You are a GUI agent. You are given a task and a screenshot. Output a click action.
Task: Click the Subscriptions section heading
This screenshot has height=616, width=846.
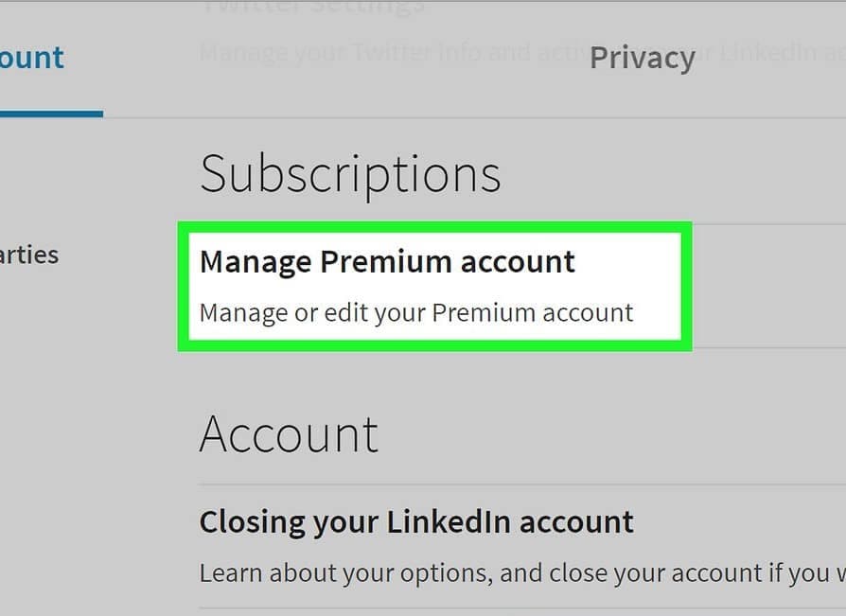pos(350,174)
